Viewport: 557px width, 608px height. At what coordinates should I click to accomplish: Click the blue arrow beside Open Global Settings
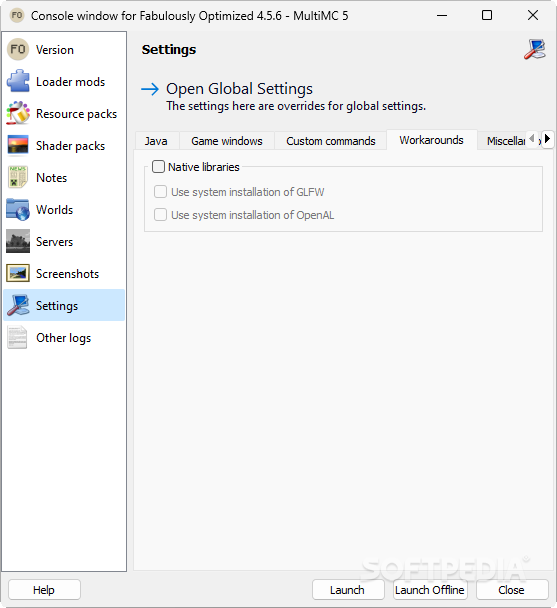point(150,89)
